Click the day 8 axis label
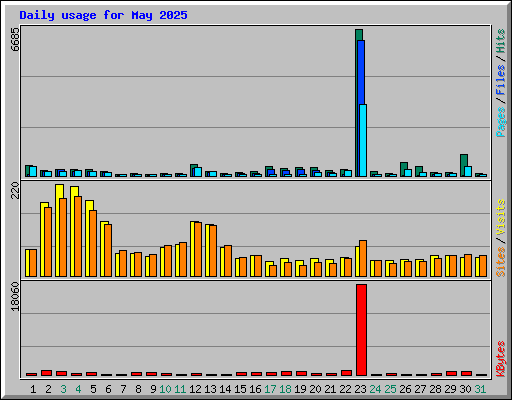The height and width of the screenshot is (400, 512). [138, 389]
